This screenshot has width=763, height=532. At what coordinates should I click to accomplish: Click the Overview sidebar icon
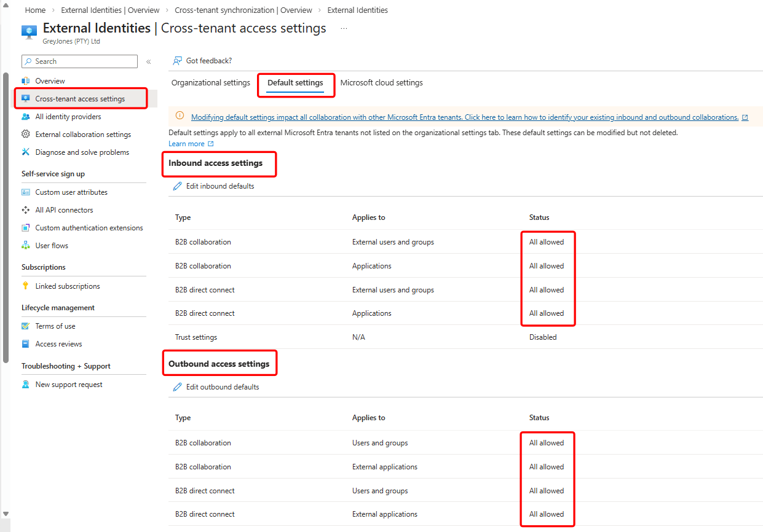pos(26,81)
